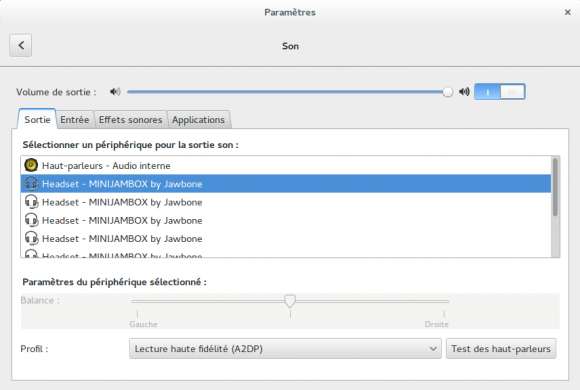This screenshot has height=390, width=580.
Task: Click the highlighted Headset MINIJAMBOX row
Action: (286, 184)
